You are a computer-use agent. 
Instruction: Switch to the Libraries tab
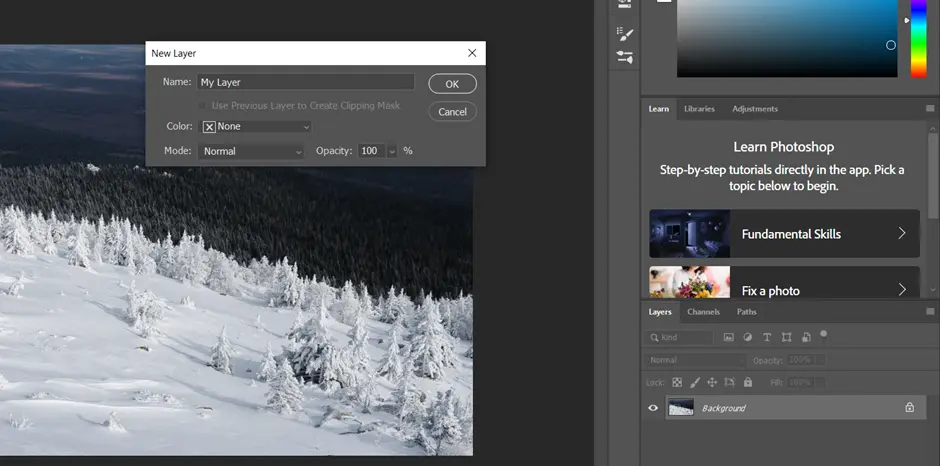click(x=699, y=109)
